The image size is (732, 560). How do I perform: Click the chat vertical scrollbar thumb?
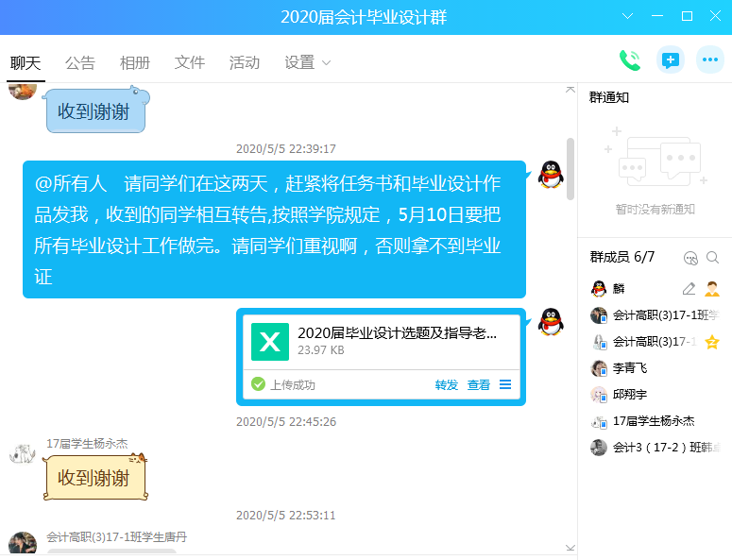[x=570, y=169]
